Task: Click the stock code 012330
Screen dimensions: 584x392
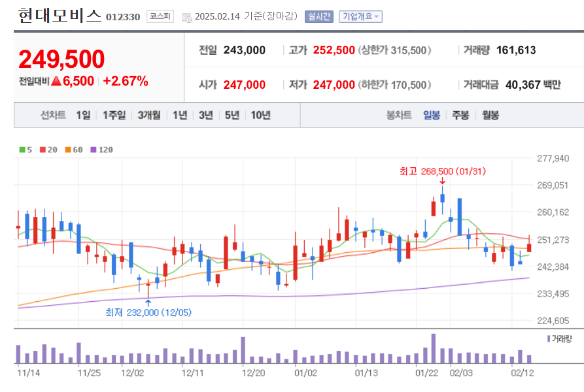Action: pyautogui.click(x=123, y=17)
